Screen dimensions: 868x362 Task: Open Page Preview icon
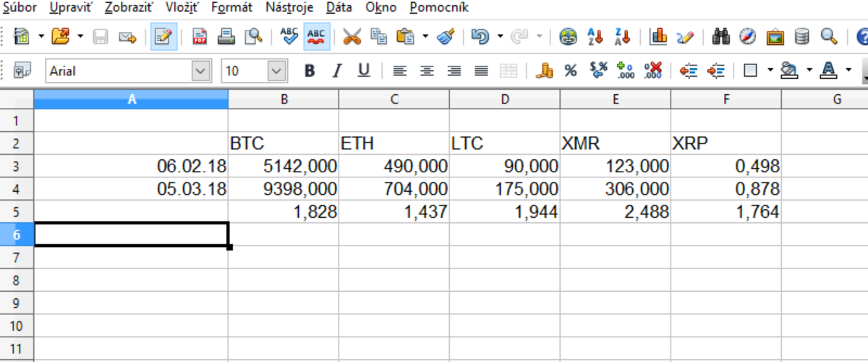click(253, 36)
